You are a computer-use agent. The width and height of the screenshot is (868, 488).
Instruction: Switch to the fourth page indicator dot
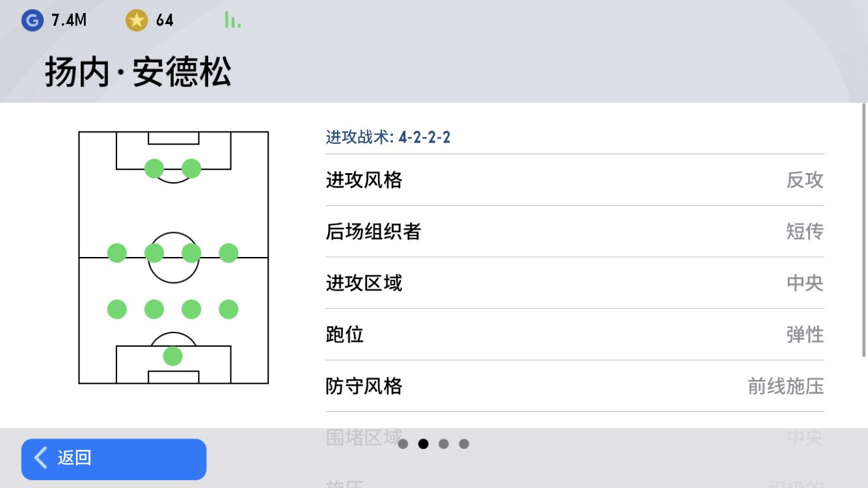464,444
